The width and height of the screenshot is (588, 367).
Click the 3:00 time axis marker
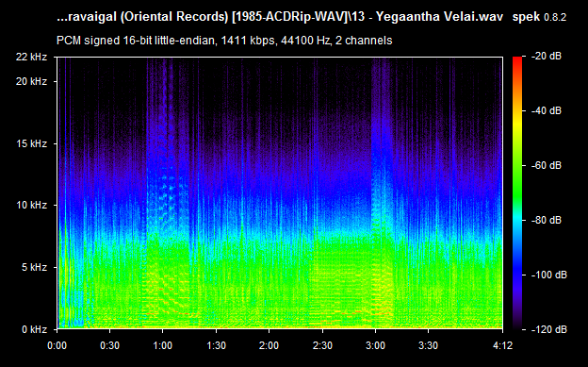375,345
